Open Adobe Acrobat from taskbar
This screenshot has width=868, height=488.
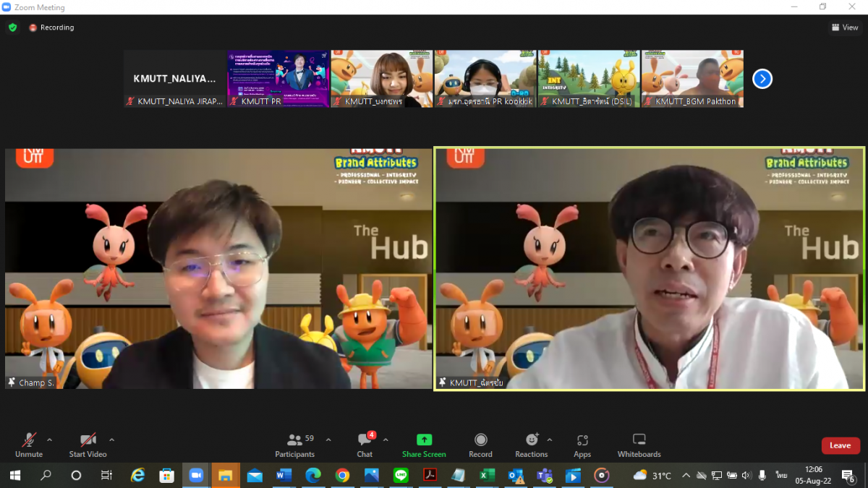430,475
